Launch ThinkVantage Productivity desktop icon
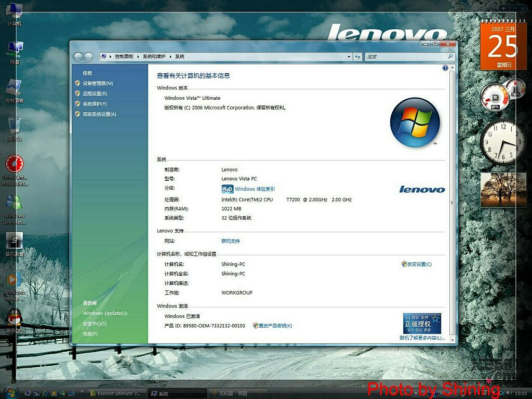The height and width of the screenshot is (399, 532). point(14,170)
